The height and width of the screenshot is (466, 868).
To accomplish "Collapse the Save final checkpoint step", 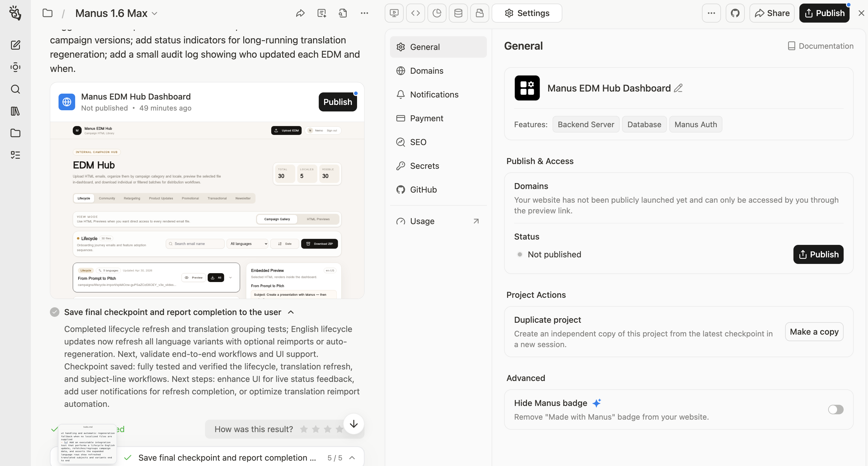I will [x=291, y=312].
